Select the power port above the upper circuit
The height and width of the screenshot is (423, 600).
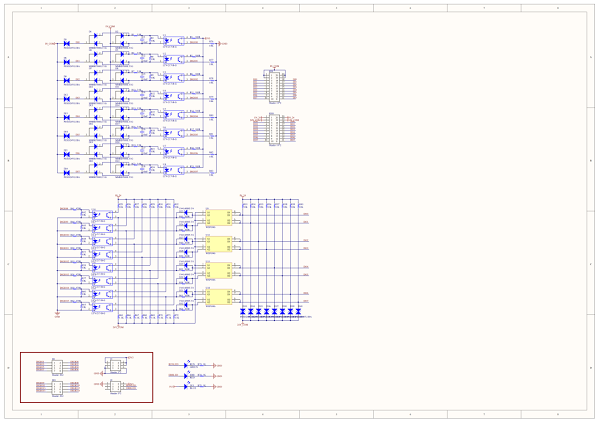[110, 27]
